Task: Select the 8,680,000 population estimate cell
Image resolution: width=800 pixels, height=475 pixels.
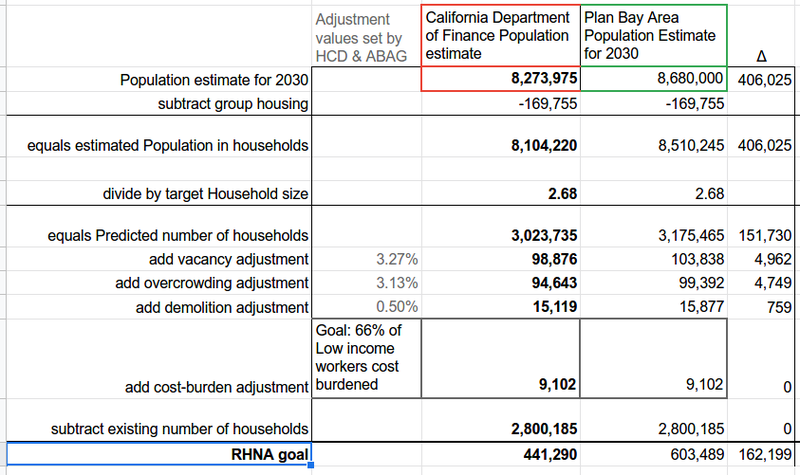Action: point(653,79)
